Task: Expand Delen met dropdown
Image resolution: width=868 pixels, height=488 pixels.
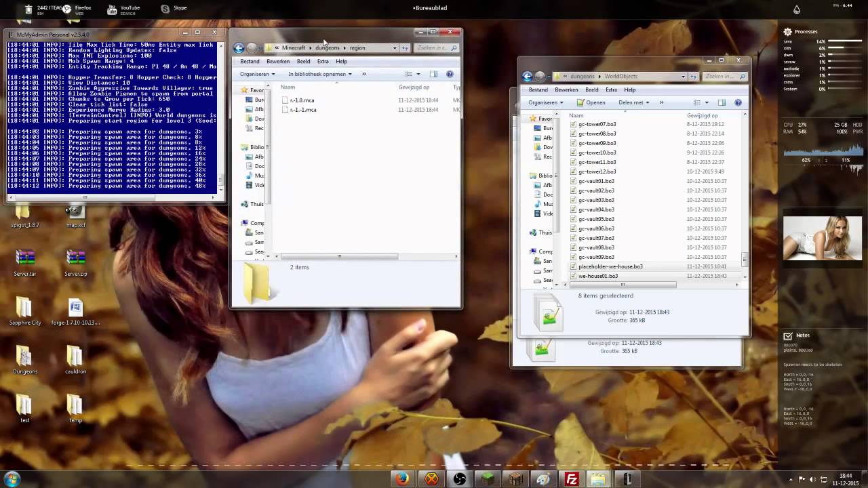Action: 634,102
